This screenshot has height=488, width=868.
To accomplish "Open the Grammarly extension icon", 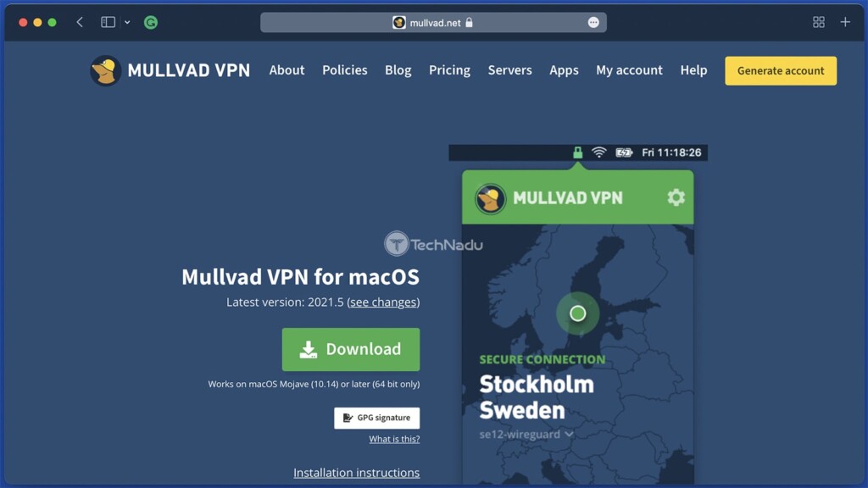I will tap(151, 22).
